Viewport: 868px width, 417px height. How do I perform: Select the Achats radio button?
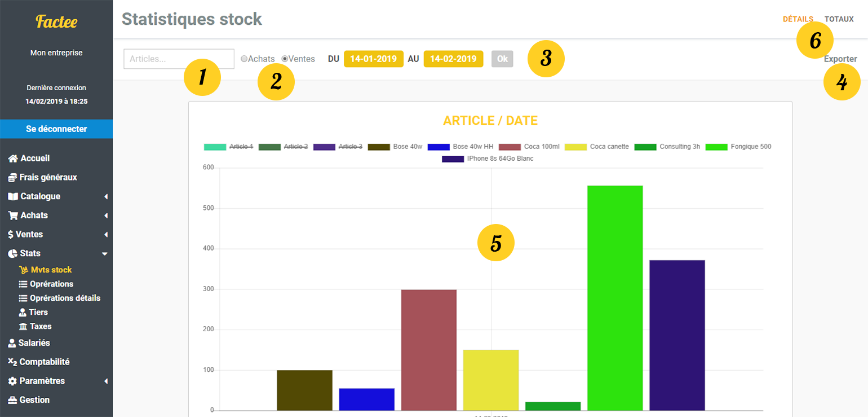[244, 59]
